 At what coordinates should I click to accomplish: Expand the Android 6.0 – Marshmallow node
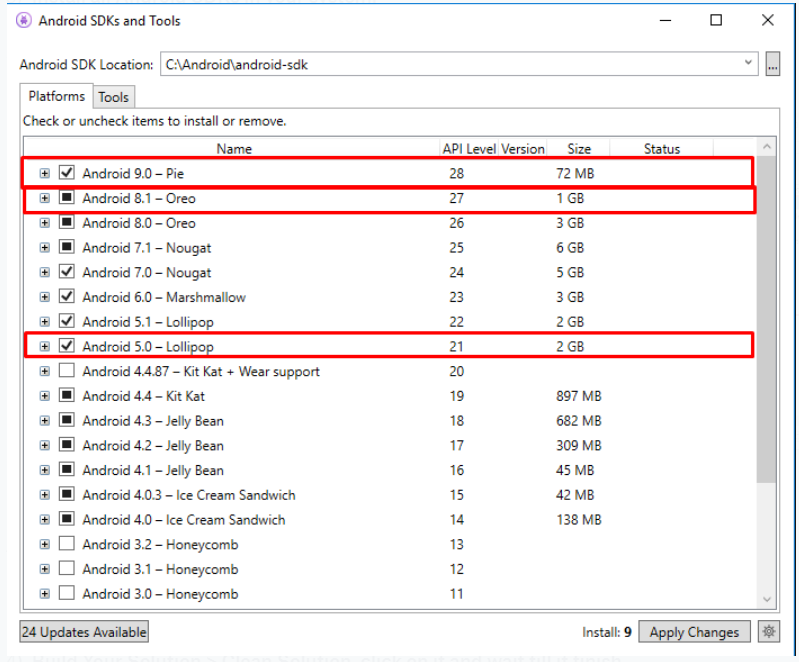45,297
